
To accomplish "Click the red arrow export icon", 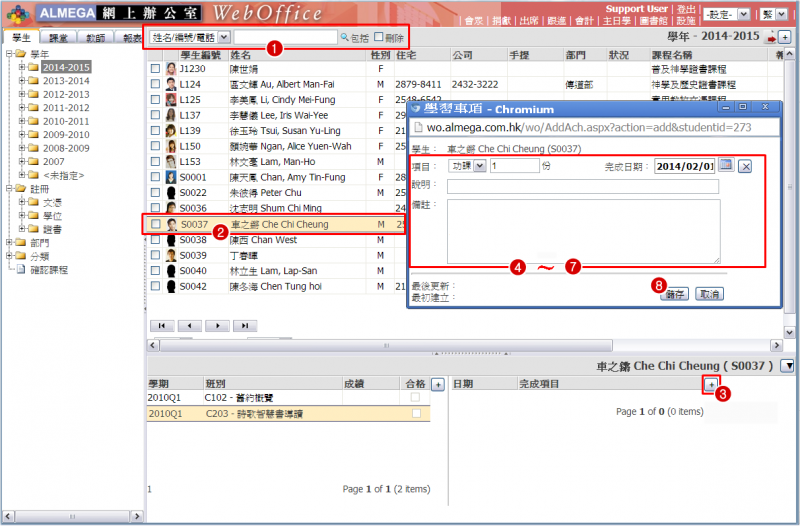I will point(770,38).
